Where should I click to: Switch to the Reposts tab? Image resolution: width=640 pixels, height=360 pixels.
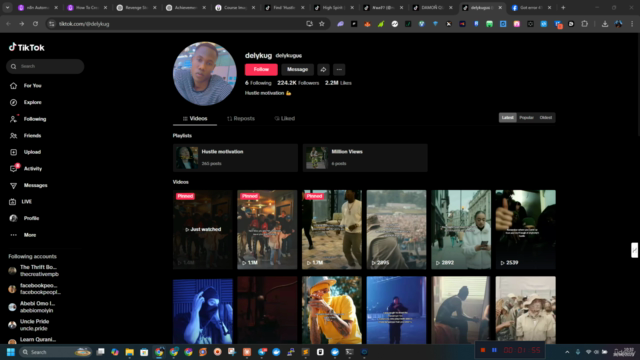click(x=241, y=118)
